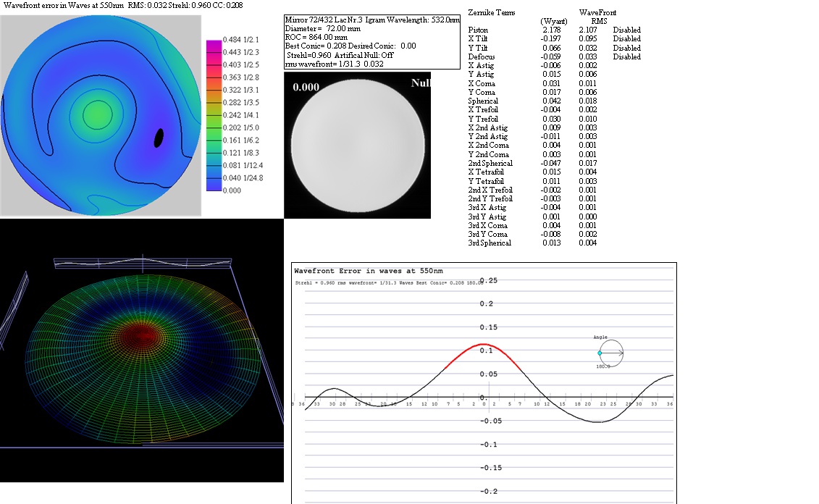This screenshot has height=504, width=819.
Task: Toggle the Disabled flag beside Piston
Action: tap(626, 30)
